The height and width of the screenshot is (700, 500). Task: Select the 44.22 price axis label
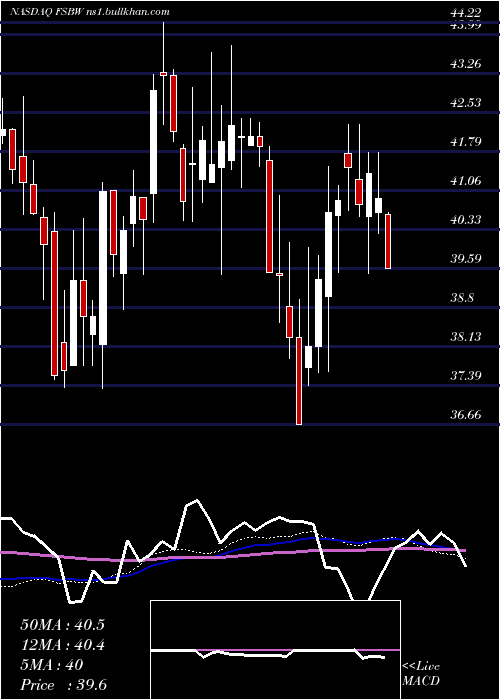coord(465,13)
